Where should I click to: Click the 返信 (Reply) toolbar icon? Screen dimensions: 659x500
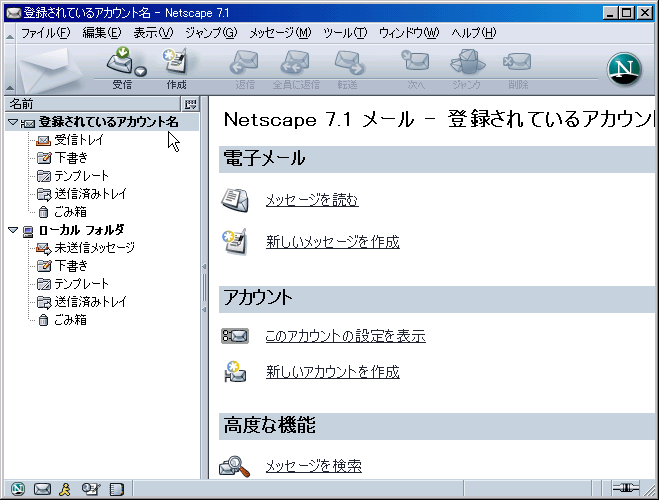245,62
